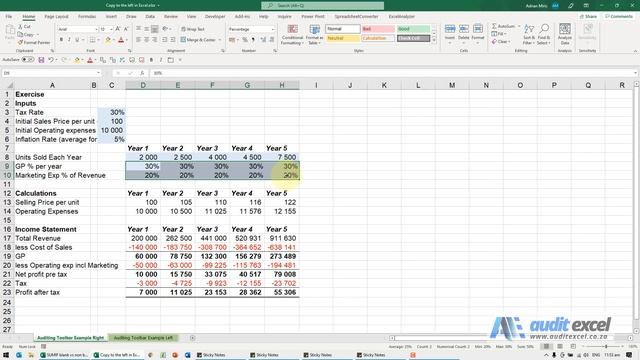Click the Comments button
Screen dimensions: 640x360
tap(619, 17)
